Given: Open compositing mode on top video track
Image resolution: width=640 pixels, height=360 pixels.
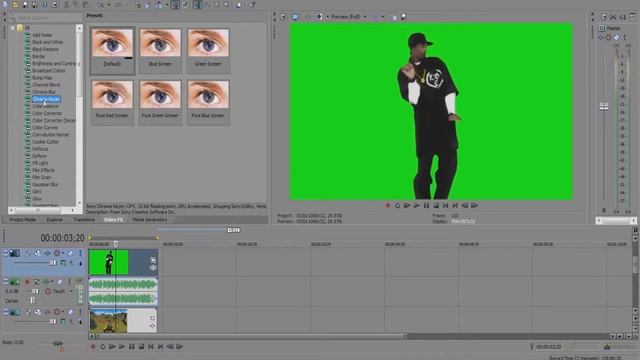Looking at the screenshot, I should (x=63, y=263).
